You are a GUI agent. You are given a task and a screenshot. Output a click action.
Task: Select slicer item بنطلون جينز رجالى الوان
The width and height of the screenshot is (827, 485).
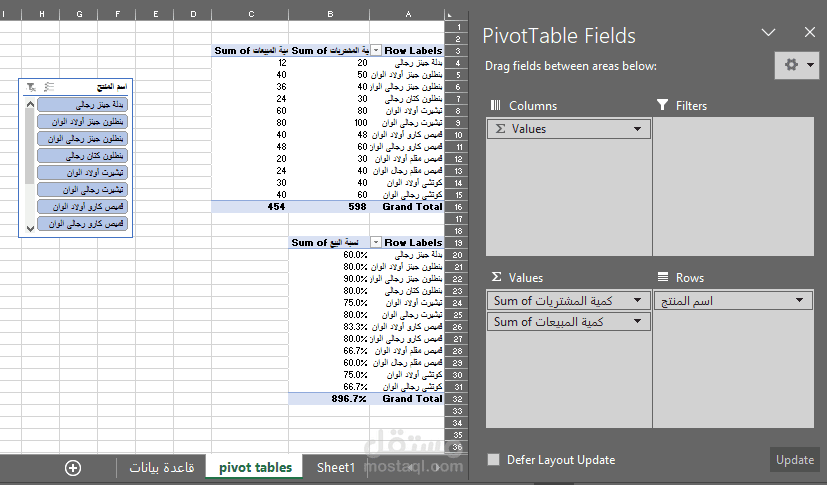pos(82,139)
